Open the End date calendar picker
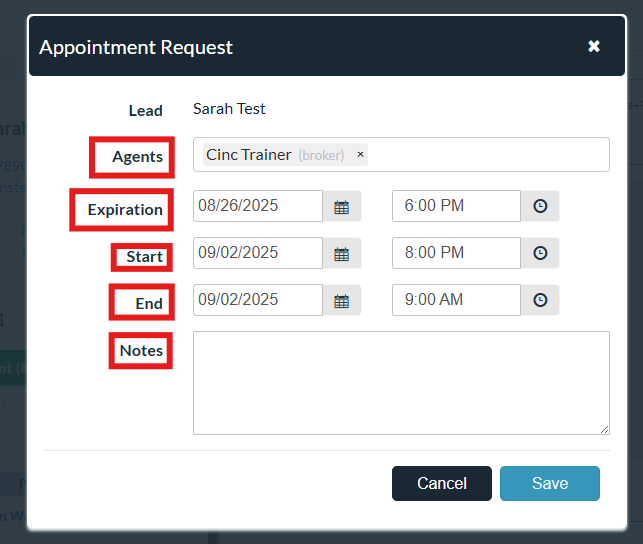The image size is (643, 544). click(x=342, y=300)
